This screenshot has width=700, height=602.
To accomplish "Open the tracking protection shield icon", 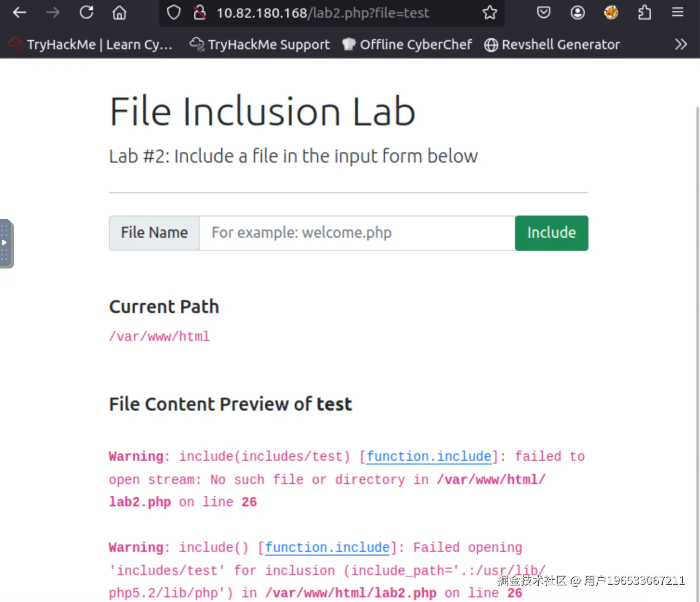I will [x=173, y=13].
